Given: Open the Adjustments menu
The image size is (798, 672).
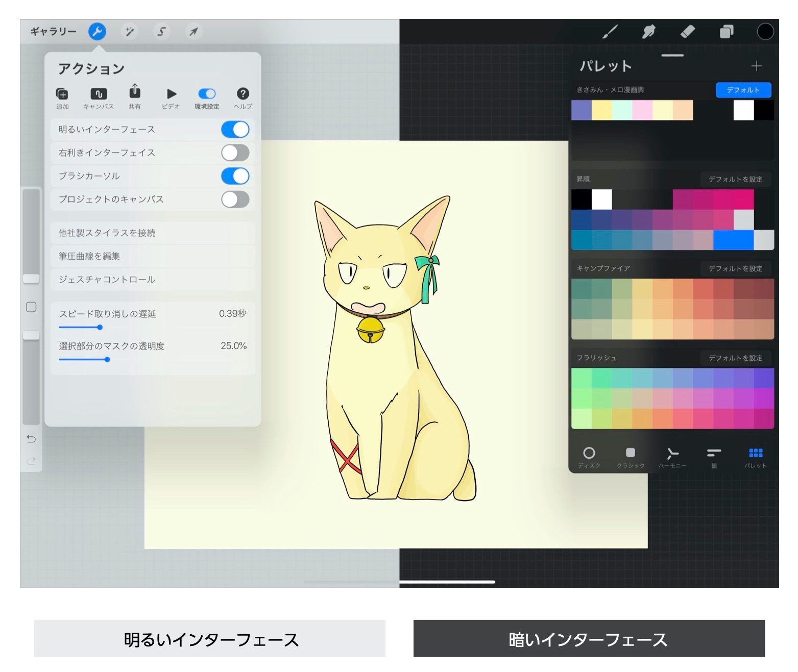Looking at the screenshot, I should (129, 32).
